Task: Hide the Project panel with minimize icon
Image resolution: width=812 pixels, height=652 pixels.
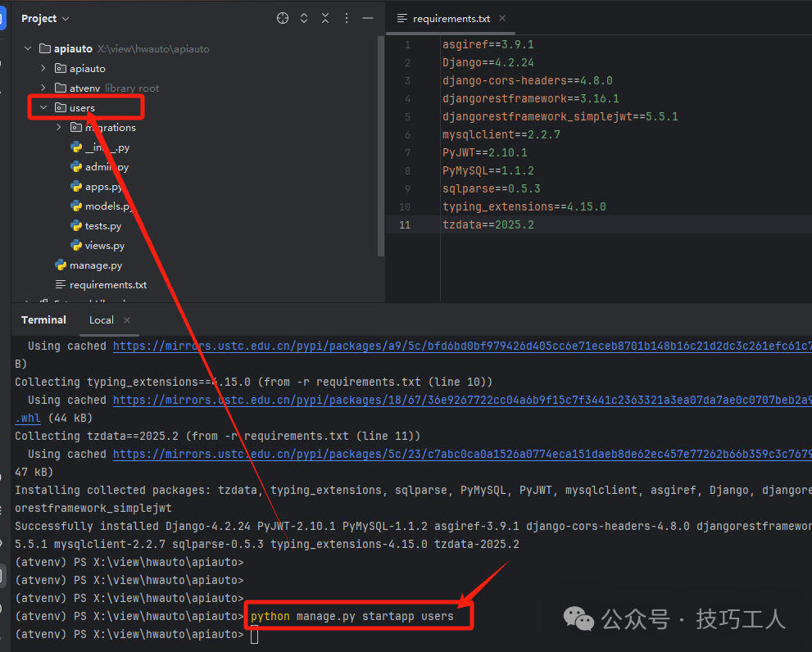Action: pos(368,18)
